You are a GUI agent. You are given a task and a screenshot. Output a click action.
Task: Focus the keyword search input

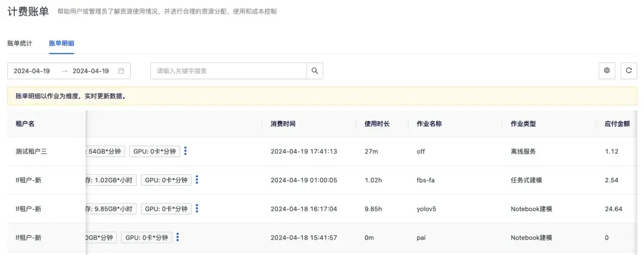[x=229, y=70]
